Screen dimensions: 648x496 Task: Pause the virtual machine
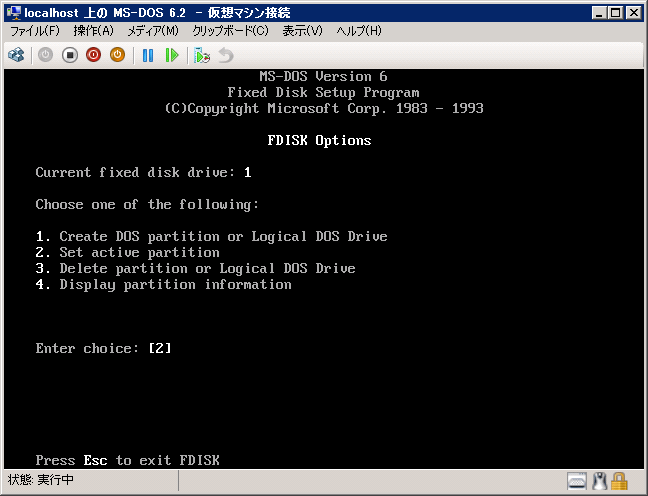(x=148, y=55)
